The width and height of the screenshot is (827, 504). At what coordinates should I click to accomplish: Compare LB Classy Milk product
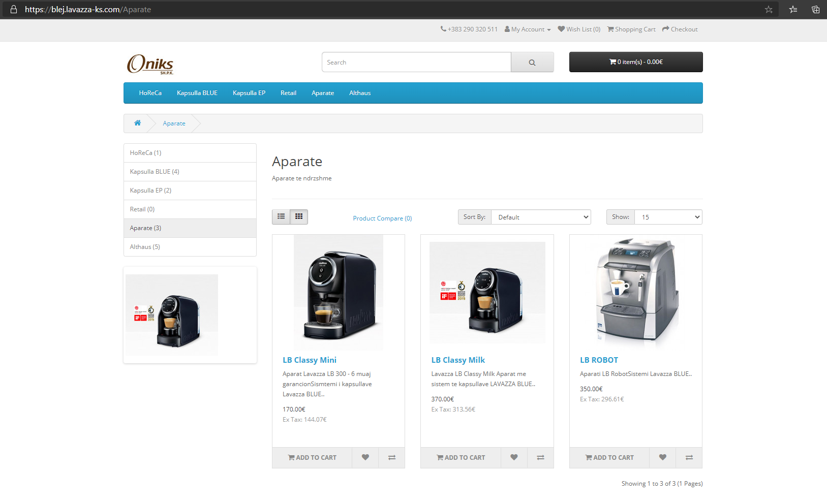coord(540,457)
